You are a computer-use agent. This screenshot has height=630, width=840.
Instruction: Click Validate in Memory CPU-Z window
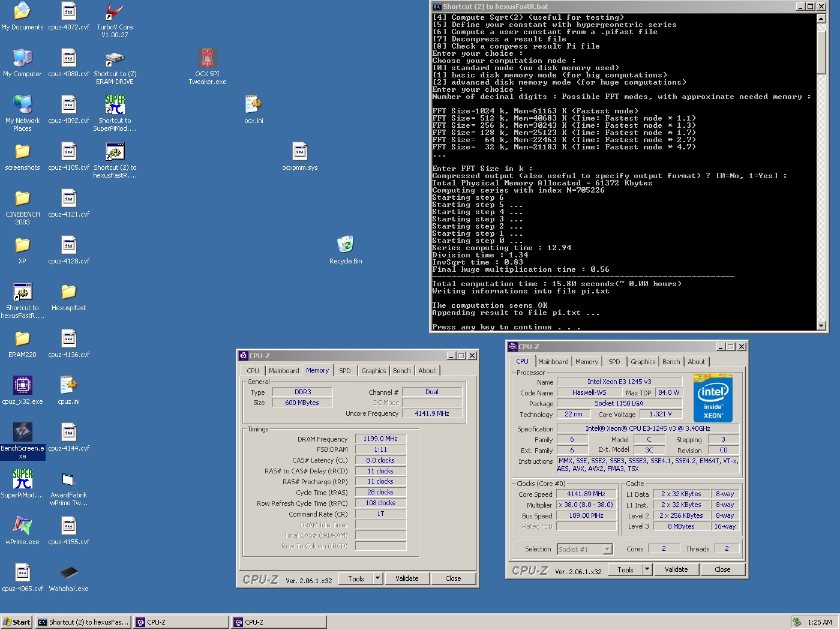[407, 578]
